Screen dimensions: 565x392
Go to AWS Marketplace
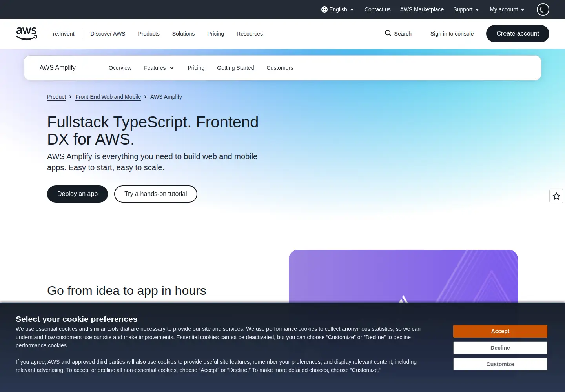(422, 9)
